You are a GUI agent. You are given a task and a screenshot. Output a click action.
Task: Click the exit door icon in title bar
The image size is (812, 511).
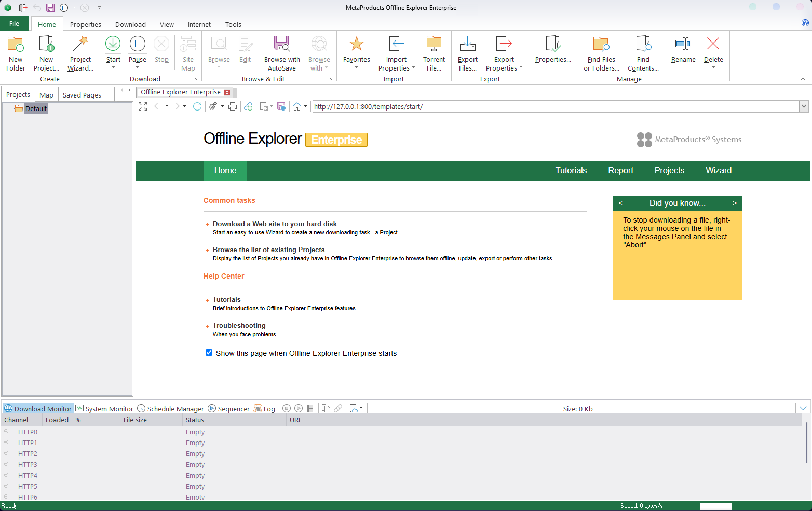tap(23, 8)
